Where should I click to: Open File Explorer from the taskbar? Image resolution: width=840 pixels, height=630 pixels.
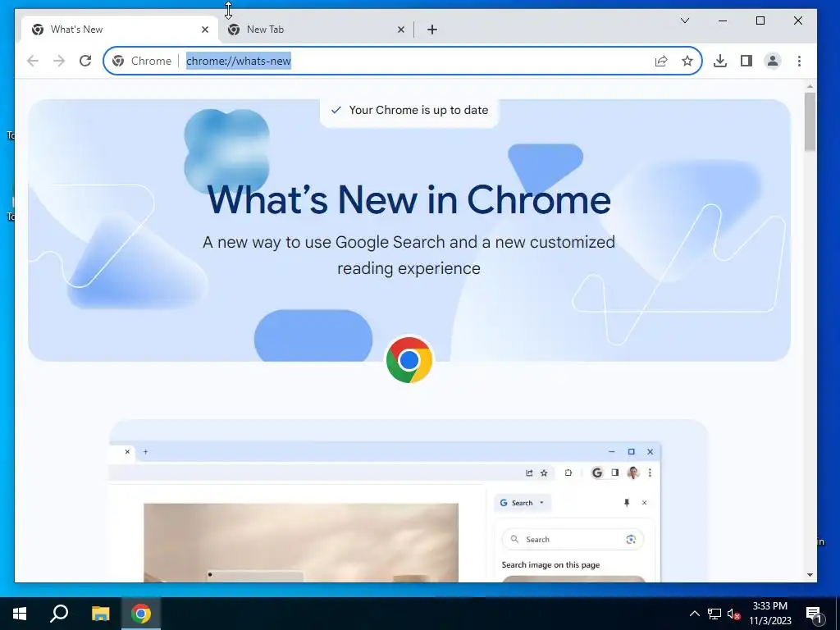pos(100,614)
